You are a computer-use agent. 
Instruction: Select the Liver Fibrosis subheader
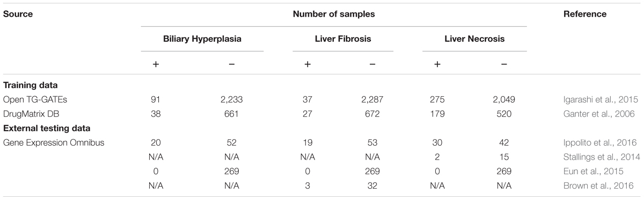343,39
